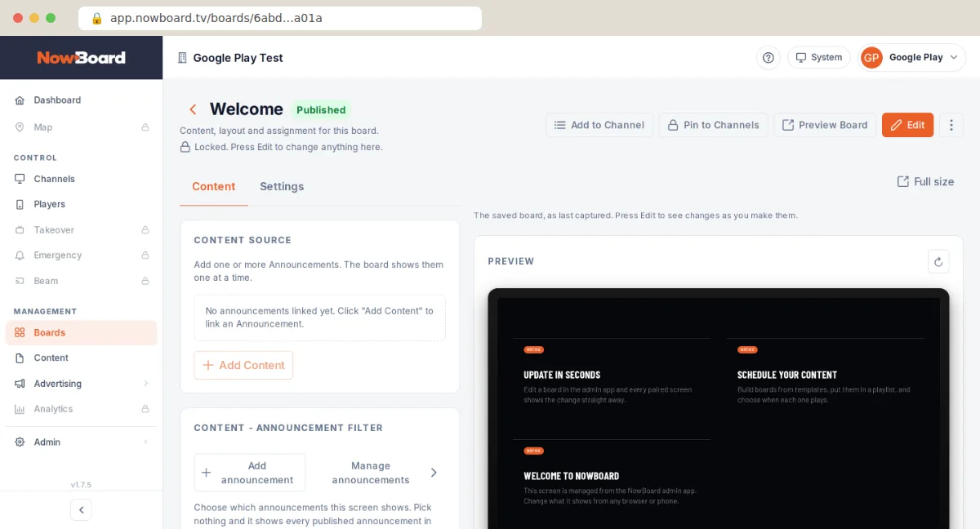The width and height of the screenshot is (980, 529).
Task: Click the lock icon in the URL bar
Action: pos(96,18)
